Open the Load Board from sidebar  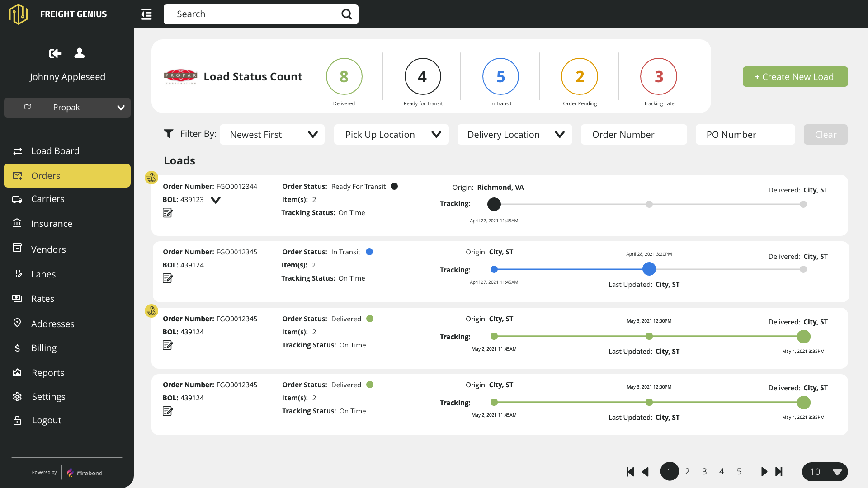(x=55, y=150)
